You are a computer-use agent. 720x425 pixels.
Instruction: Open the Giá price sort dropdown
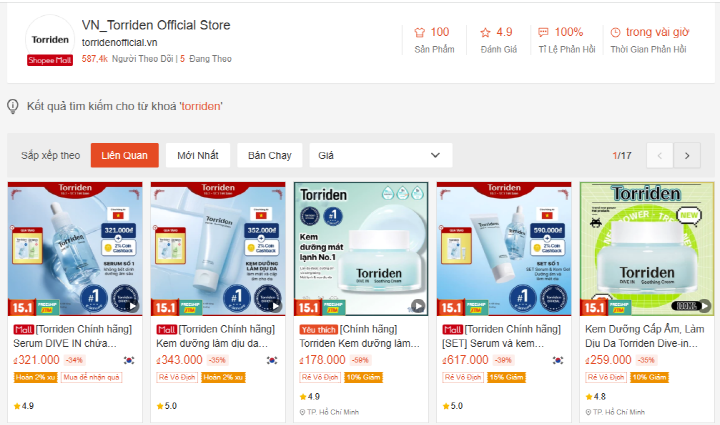(381, 155)
